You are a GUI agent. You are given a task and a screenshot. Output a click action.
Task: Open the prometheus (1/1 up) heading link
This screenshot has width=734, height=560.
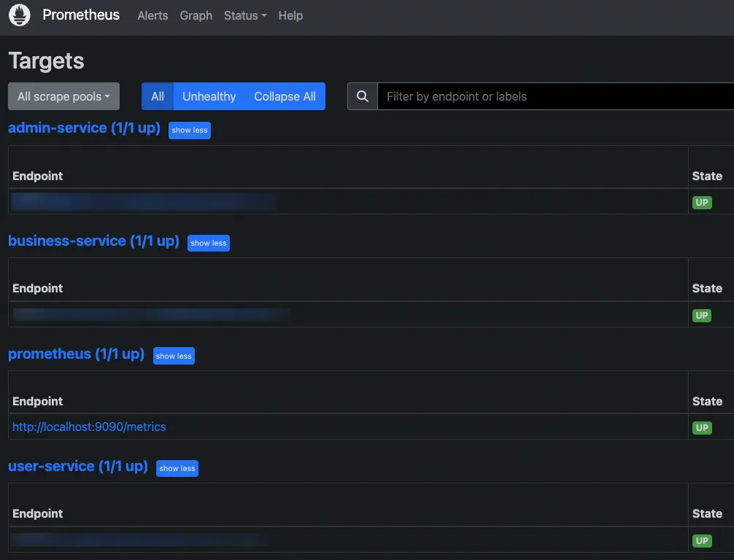[x=77, y=354]
